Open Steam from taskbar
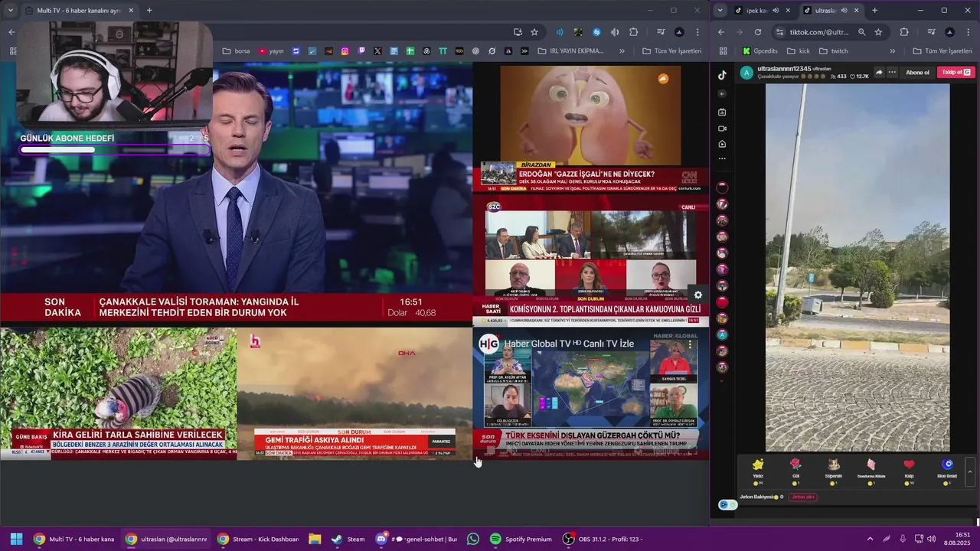 [348, 539]
